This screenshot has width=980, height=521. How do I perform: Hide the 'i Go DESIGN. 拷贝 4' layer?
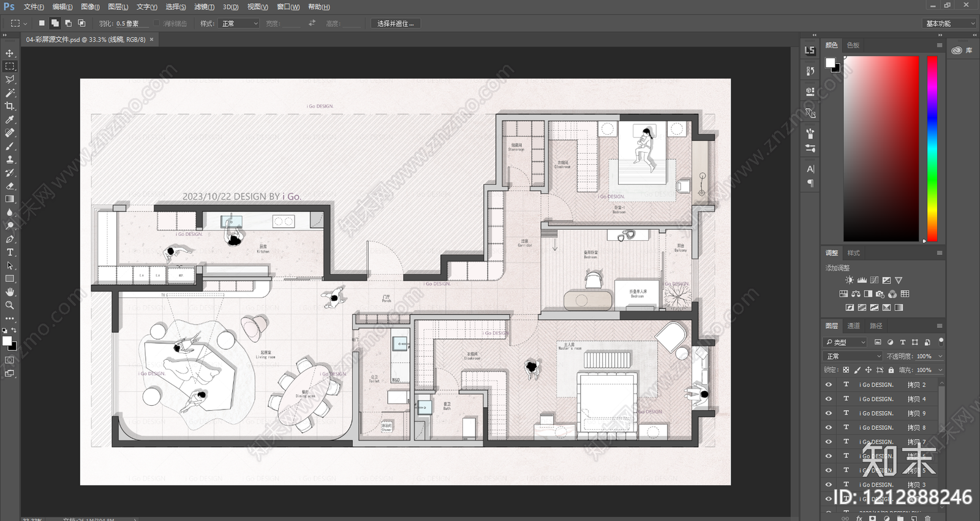pos(829,399)
